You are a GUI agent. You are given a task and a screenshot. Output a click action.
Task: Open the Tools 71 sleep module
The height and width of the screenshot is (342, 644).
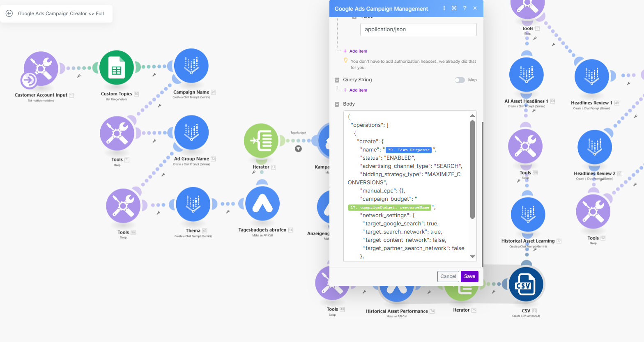click(x=117, y=134)
